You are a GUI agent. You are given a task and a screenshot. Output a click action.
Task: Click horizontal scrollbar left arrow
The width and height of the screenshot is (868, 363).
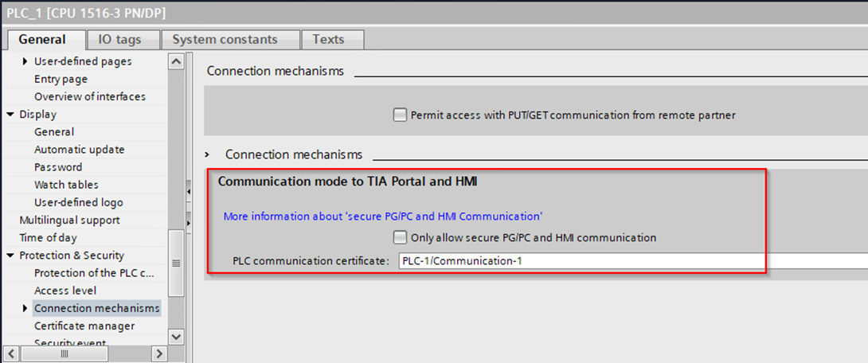click(x=11, y=353)
